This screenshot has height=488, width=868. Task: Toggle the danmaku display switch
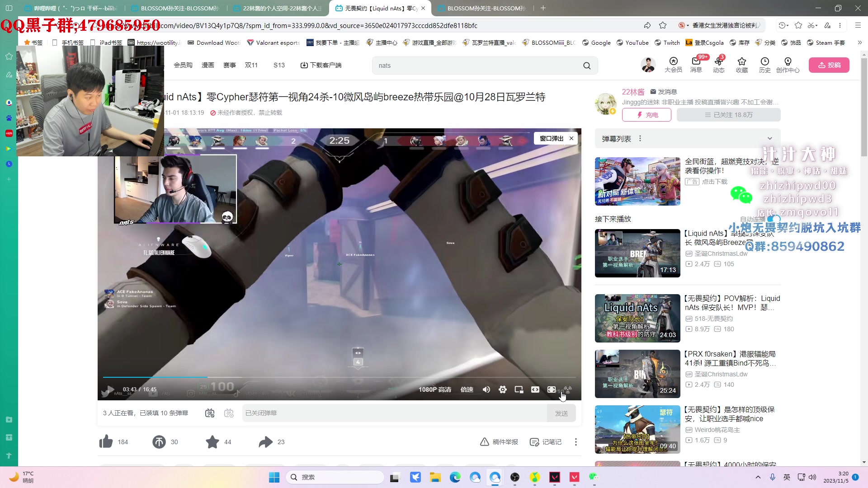pos(210,413)
